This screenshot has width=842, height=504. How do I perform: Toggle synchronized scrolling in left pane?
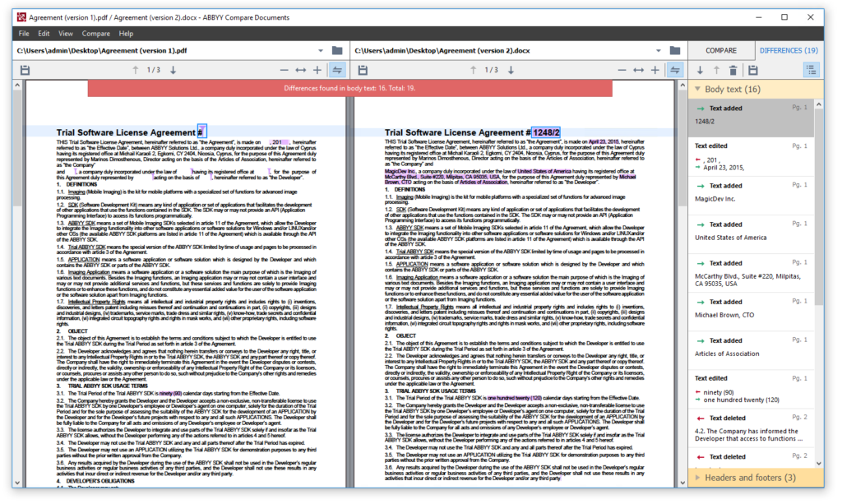pos(335,71)
